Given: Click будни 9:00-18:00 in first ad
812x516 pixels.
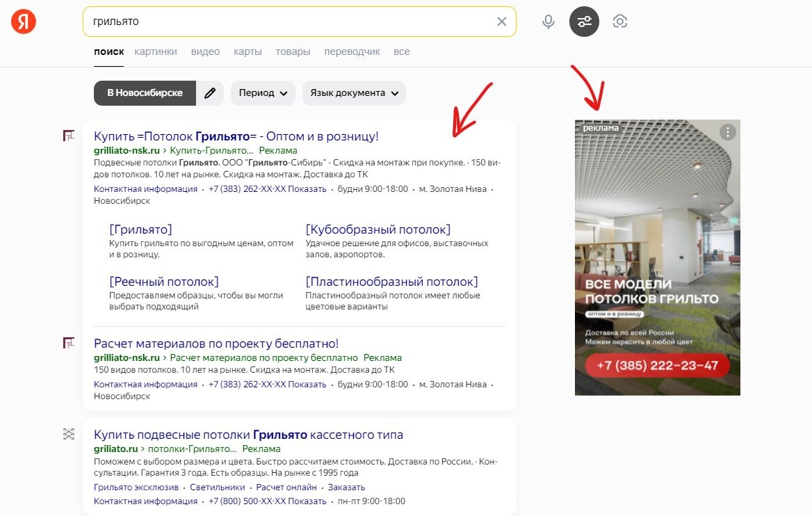Looking at the screenshot, I should click(373, 189).
